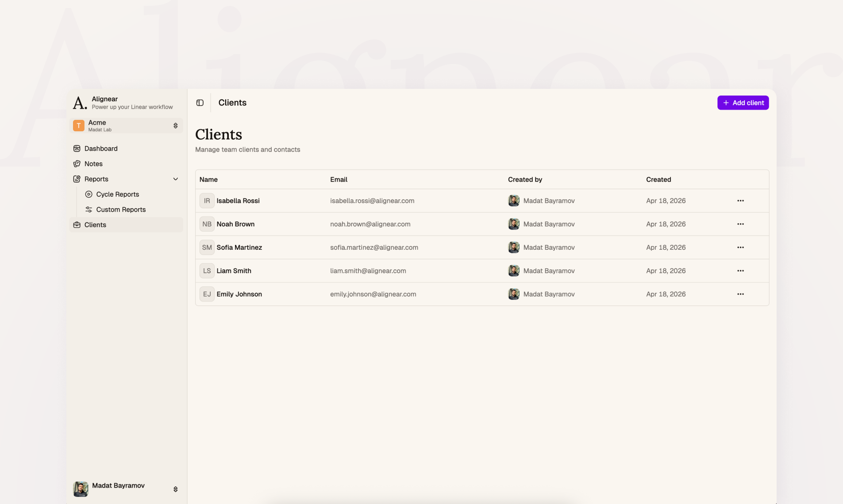843x504 pixels.
Task: Select Clients in the sidebar
Action: (126, 225)
